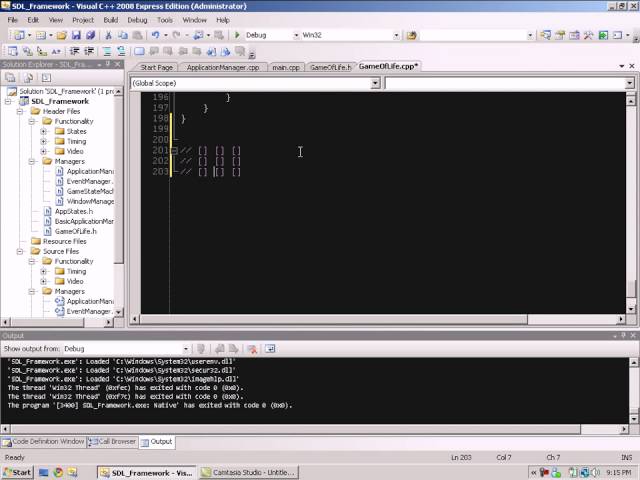Click Clear All icon in Output toolbar

[252, 349]
